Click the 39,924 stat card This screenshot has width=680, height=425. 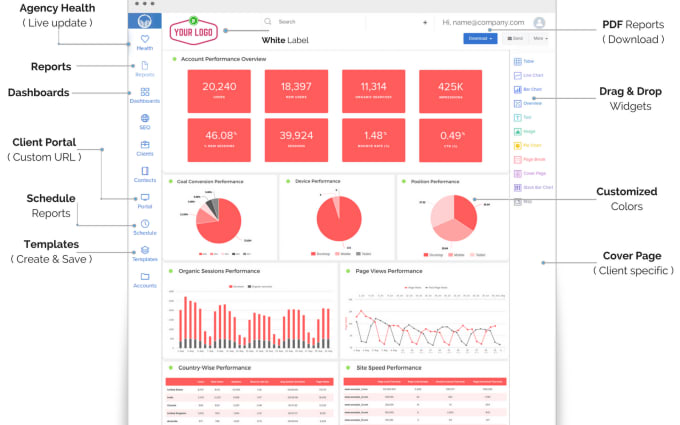pyautogui.click(x=296, y=140)
